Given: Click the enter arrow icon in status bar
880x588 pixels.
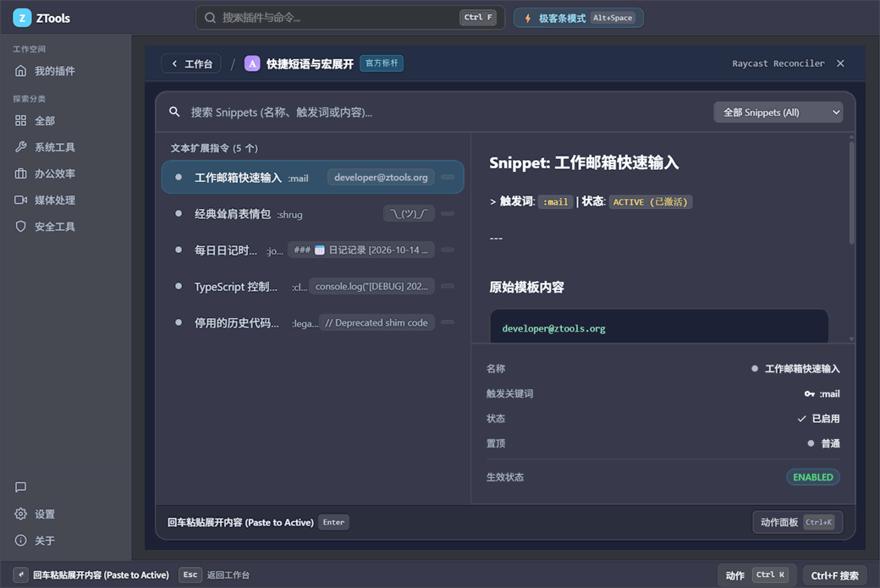Looking at the screenshot, I should tap(21, 574).
